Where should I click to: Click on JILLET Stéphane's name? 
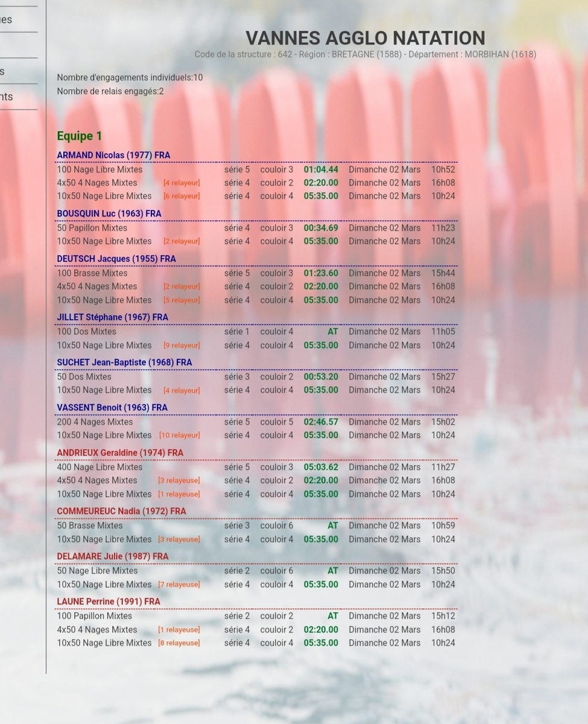click(x=113, y=317)
